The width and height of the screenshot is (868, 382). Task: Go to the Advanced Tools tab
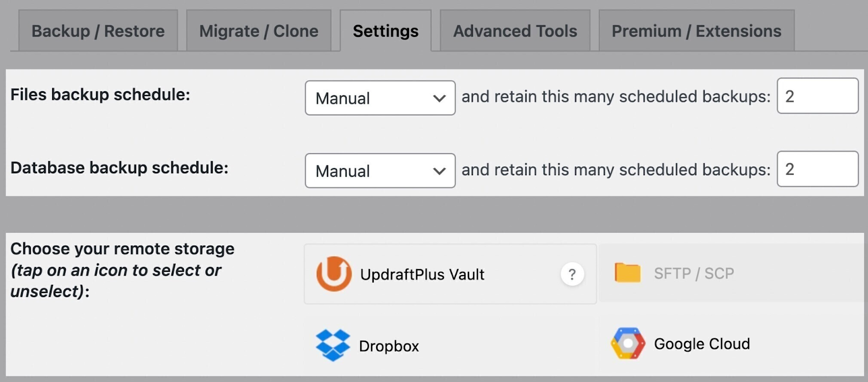[x=515, y=31]
